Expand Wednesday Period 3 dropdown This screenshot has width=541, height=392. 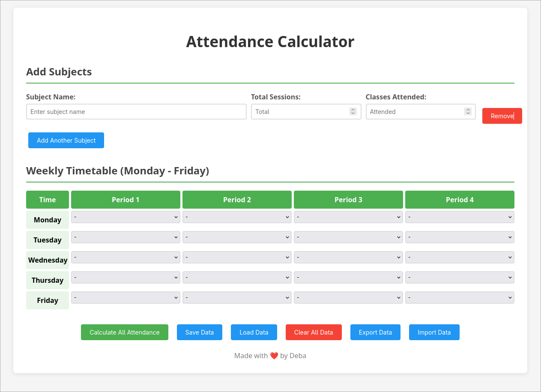(x=348, y=257)
